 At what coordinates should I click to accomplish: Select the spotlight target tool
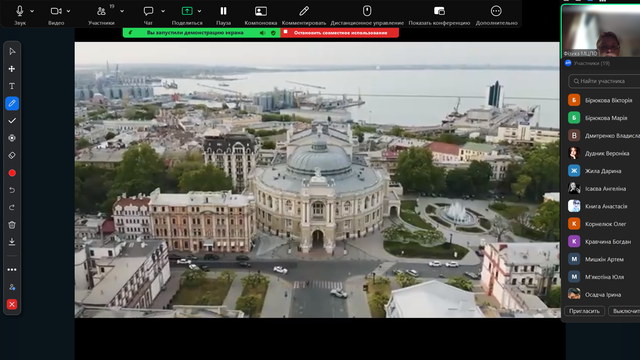click(x=12, y=138)
